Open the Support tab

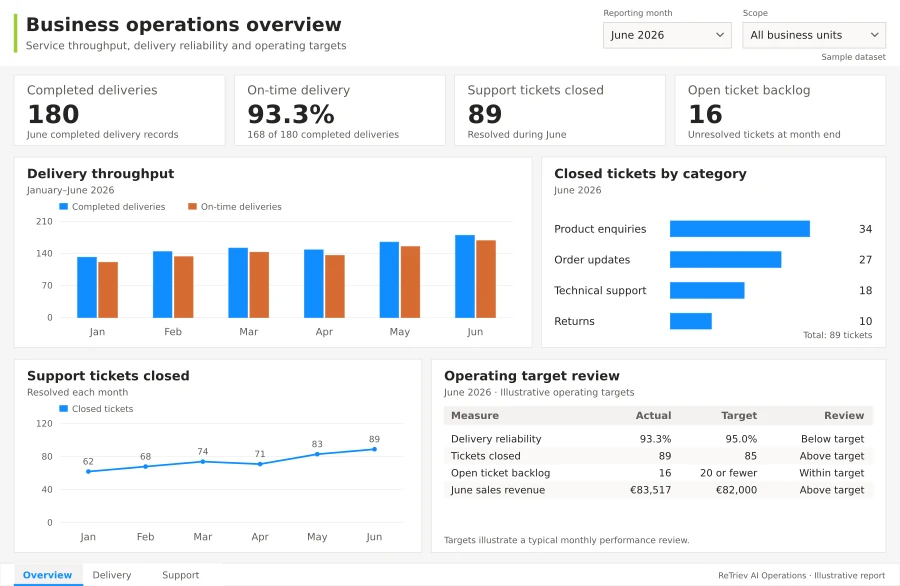click(180, 575)
